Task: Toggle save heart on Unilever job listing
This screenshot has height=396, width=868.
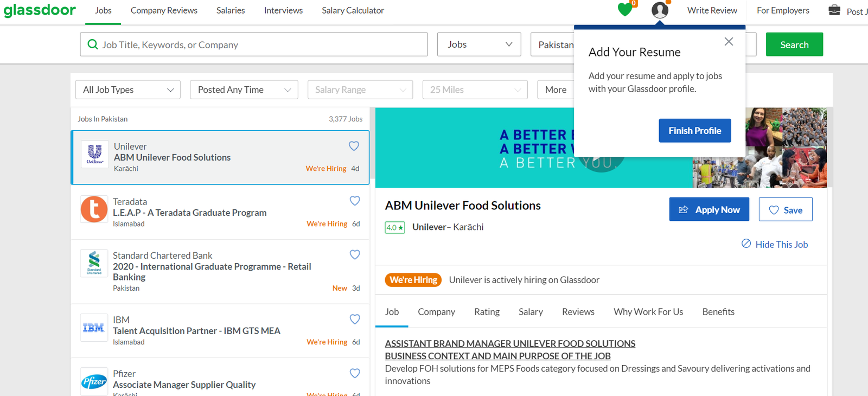Action: [x=354, y=146]
